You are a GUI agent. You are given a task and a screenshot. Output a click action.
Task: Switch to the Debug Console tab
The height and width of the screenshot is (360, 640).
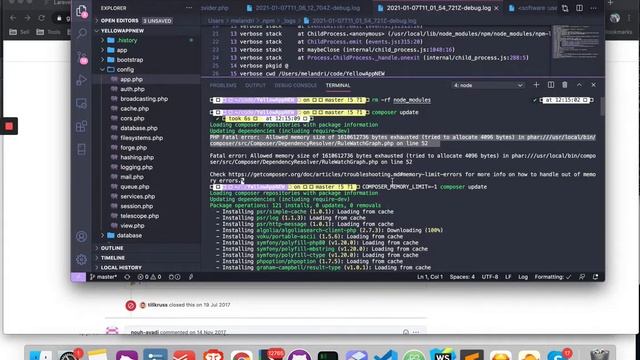coord(295,85)
